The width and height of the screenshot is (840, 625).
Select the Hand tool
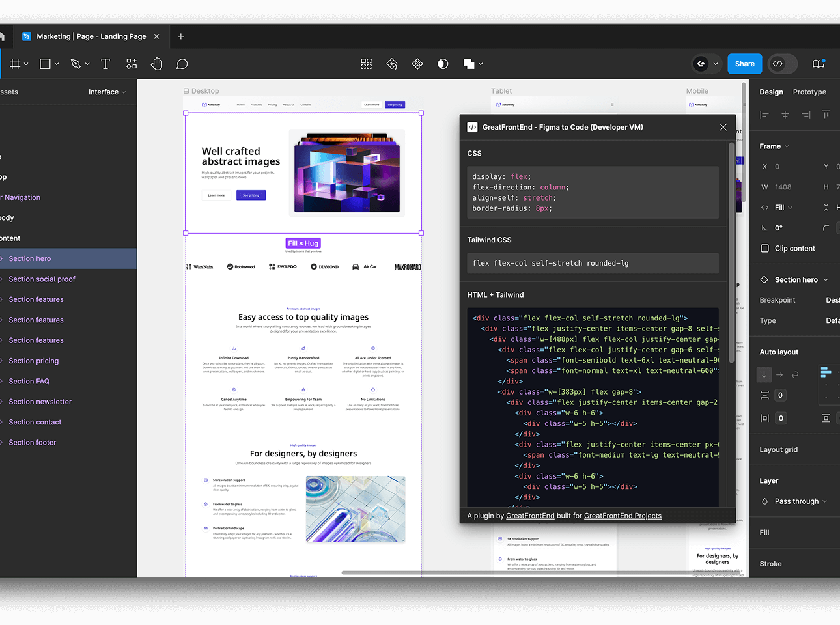pyautogui.click(x=156, y=64)
